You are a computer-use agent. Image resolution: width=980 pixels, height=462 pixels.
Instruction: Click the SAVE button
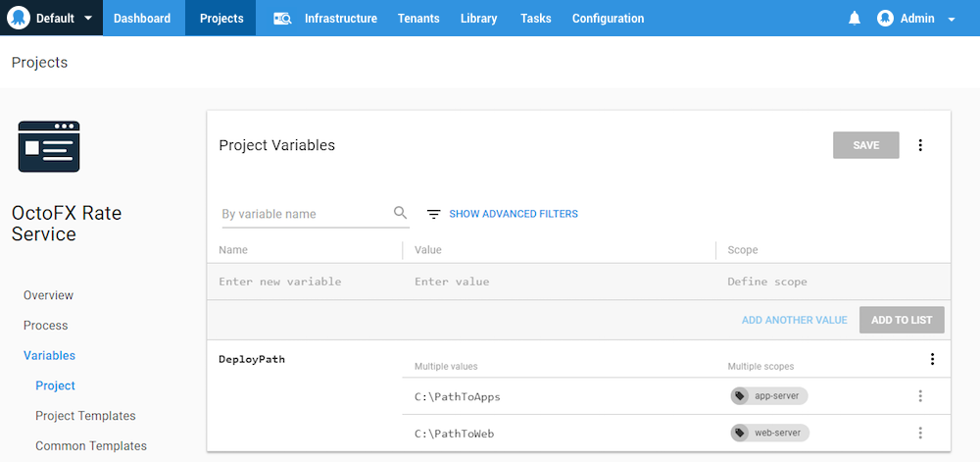point(866,145)
